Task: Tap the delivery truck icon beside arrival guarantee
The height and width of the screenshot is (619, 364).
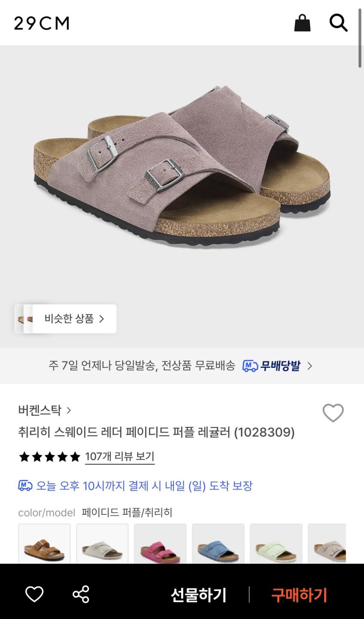Action: click(25, 486)
